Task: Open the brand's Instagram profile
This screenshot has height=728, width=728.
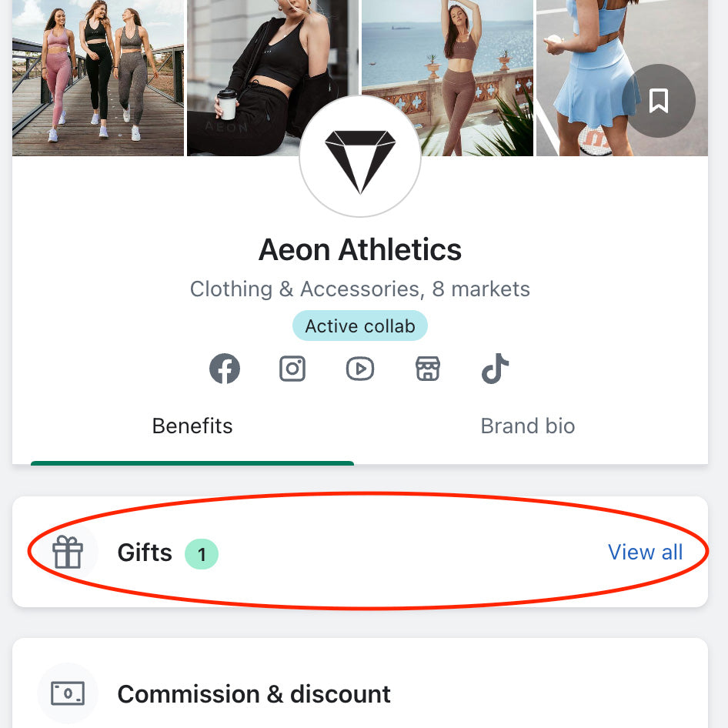Action: pos(292,369)
